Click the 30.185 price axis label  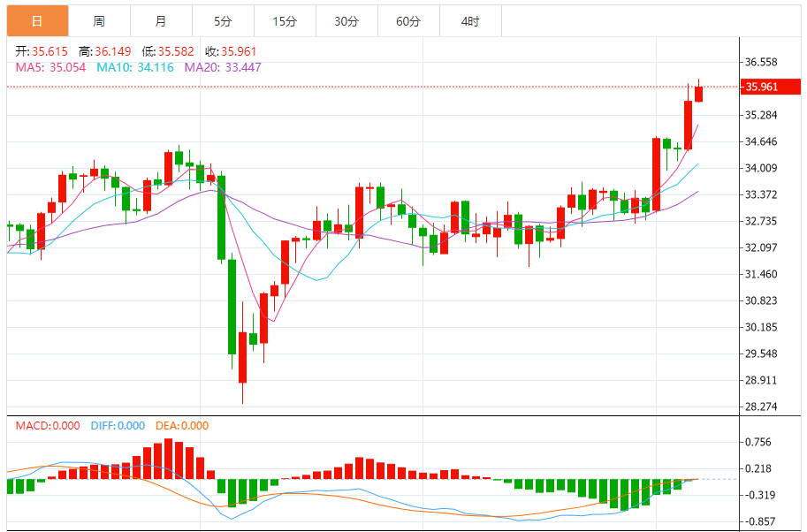[x=761, y=327]
